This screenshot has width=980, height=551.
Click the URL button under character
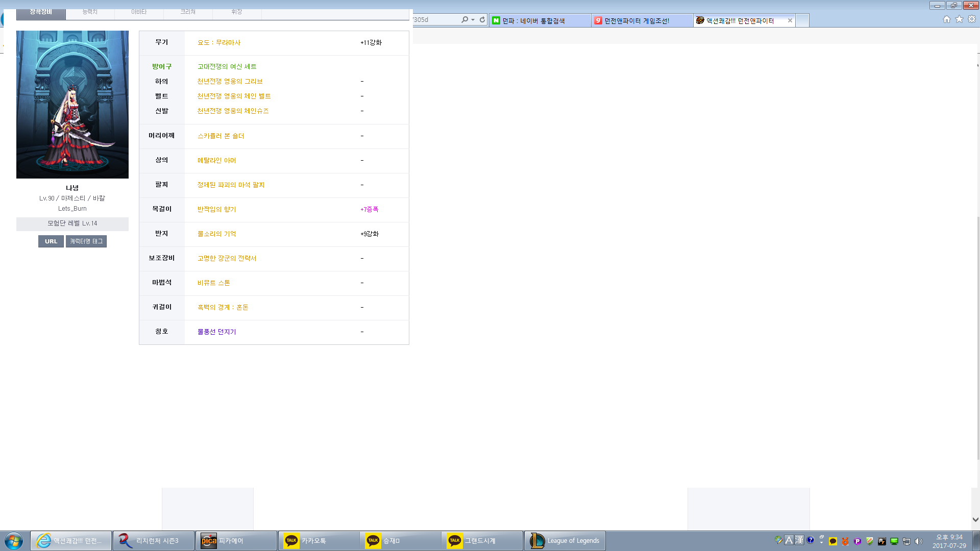coord(51,241)
